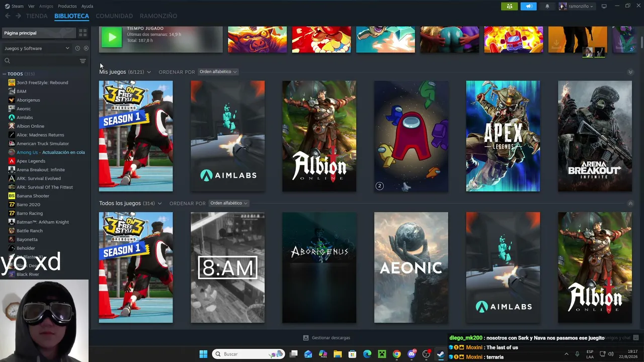Open Microsoft Store from the taskbar
644x362 pixels.
click(352, 354)
